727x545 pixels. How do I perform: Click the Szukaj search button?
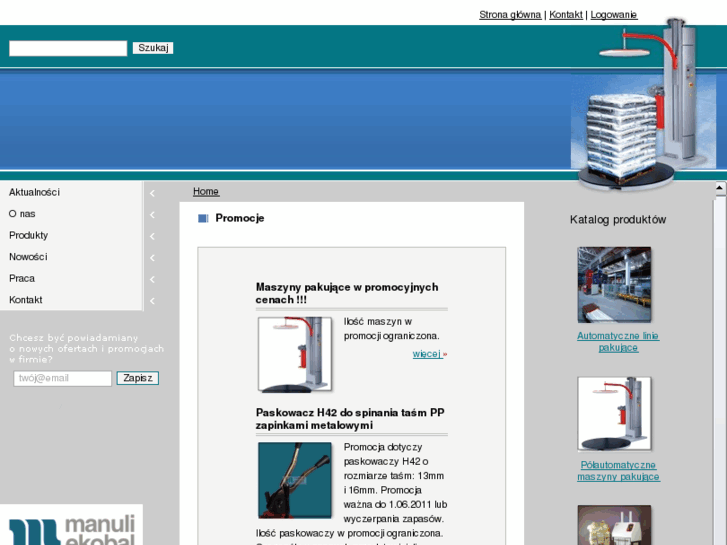pyautogui.click(x=153, y=48)
